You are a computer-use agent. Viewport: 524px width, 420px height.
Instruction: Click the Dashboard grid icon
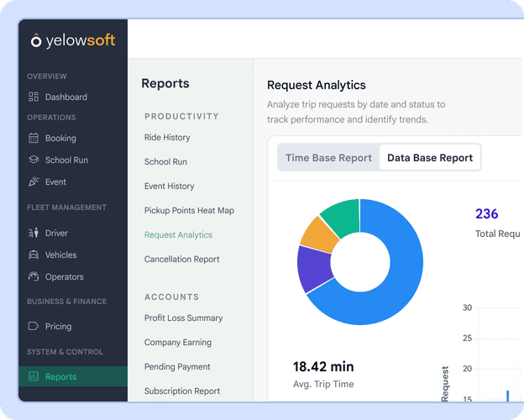click(34, 97)
